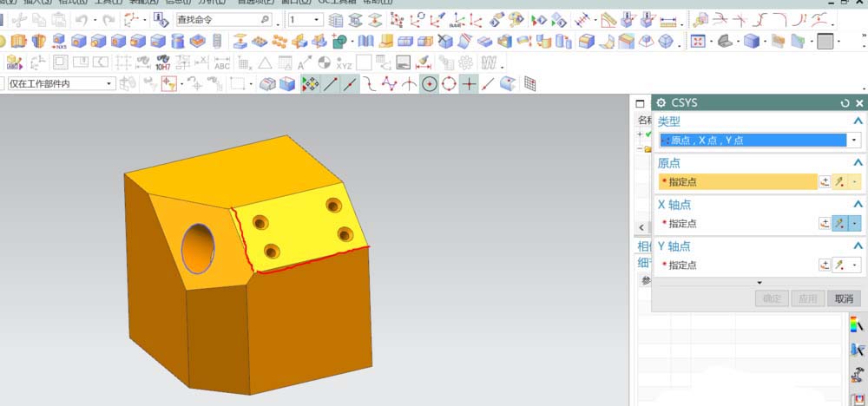
Task: Select the Measure Angle protractor tool
Action: (x=609, y=21)
